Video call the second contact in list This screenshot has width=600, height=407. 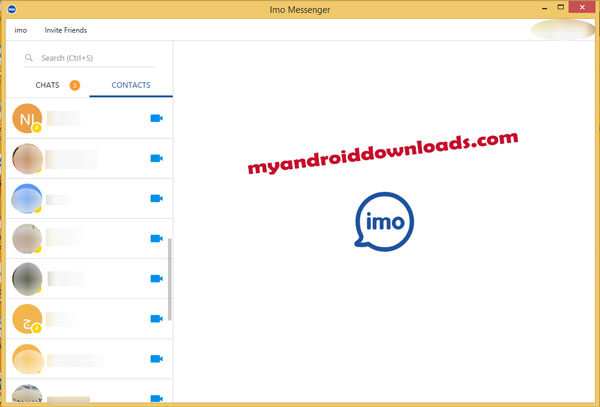157,158
